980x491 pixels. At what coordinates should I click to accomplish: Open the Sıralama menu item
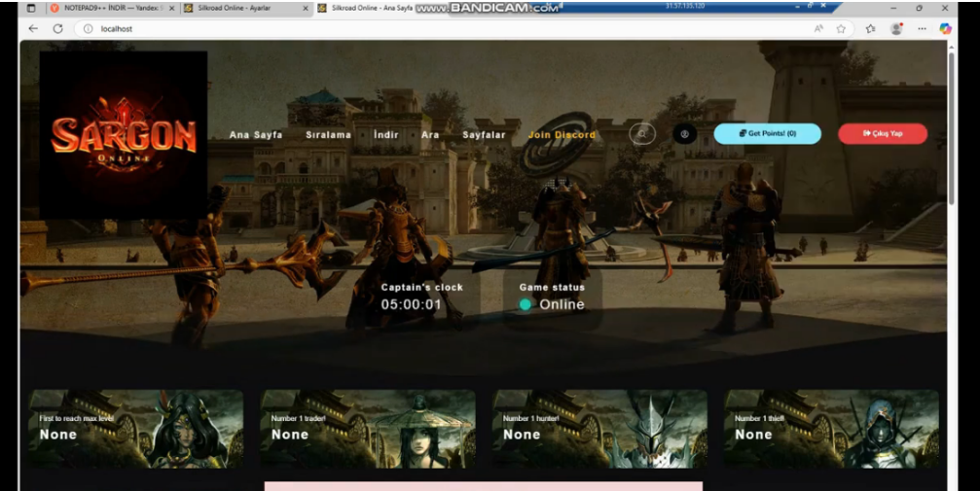(328, 134)
